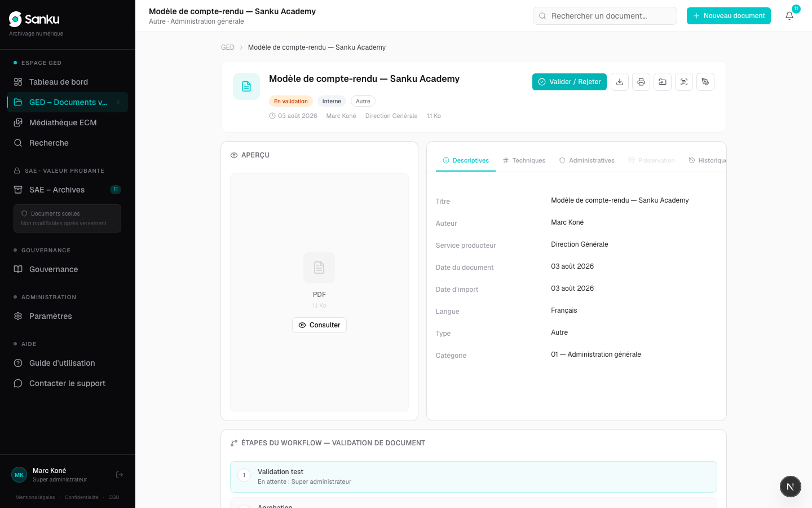The width and height of the screenshot is (812, 508).
Task: Open Confidentialité link
Action: coord(82,497)
